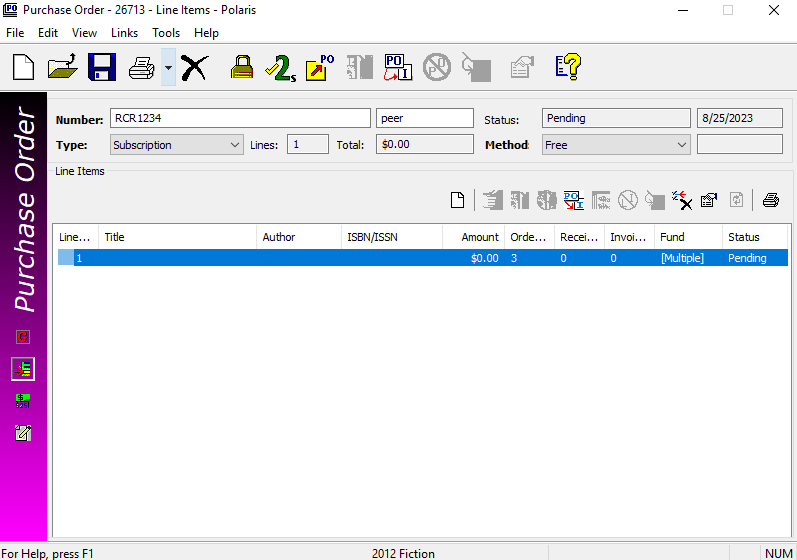
Task: Add new line item with blank page icon
Action: click(x=457, y=200)
